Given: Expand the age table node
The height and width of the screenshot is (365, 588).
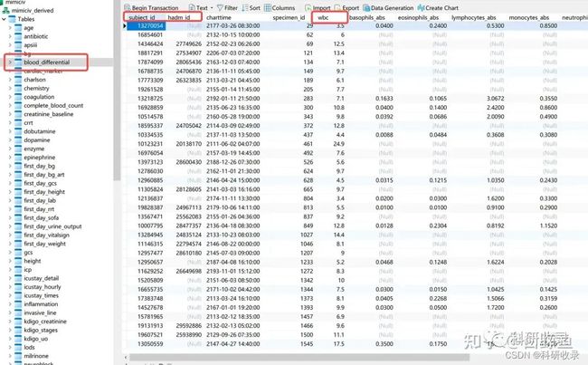Looking at the screenshot, I should pos(10,28).
